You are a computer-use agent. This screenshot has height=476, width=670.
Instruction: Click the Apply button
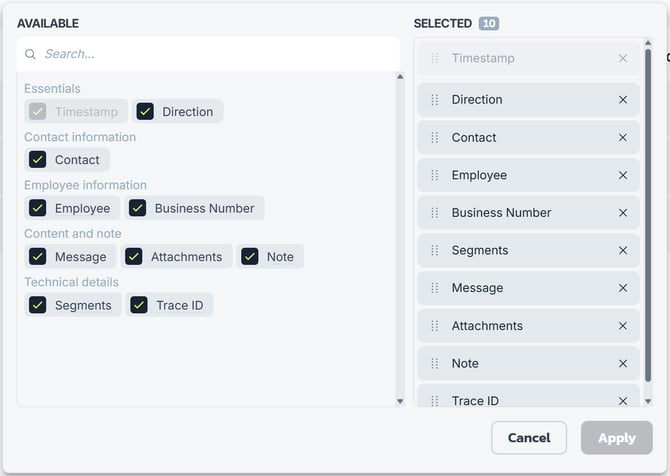(x=617, y=438)
